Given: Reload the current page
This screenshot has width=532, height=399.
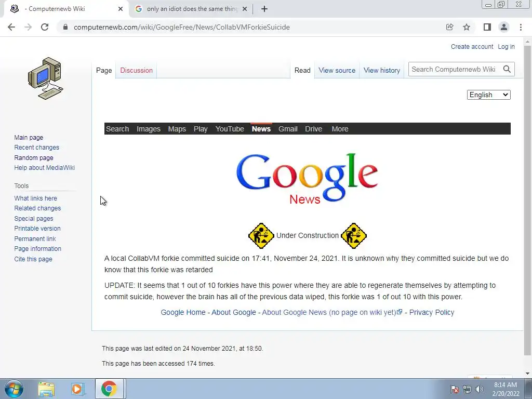Looking at the screenshot, I should pos(45,27).
